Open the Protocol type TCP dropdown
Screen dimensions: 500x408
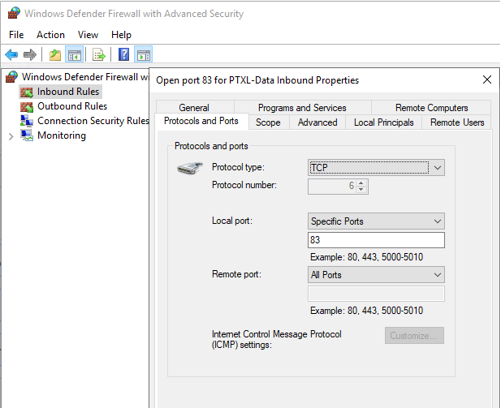[376, 168]
